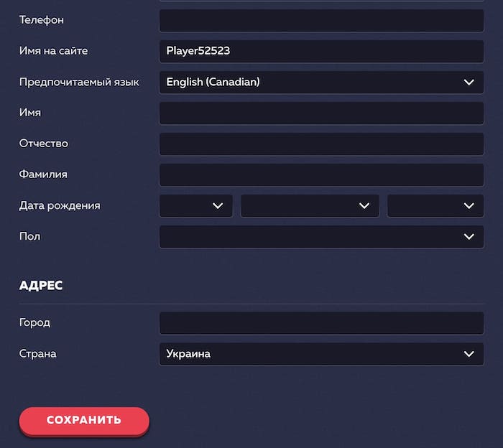Image resolution: width=503 pixels, height=448 pixels.
Task: Focus the Имя input field
Action: (x=321, y=113)
